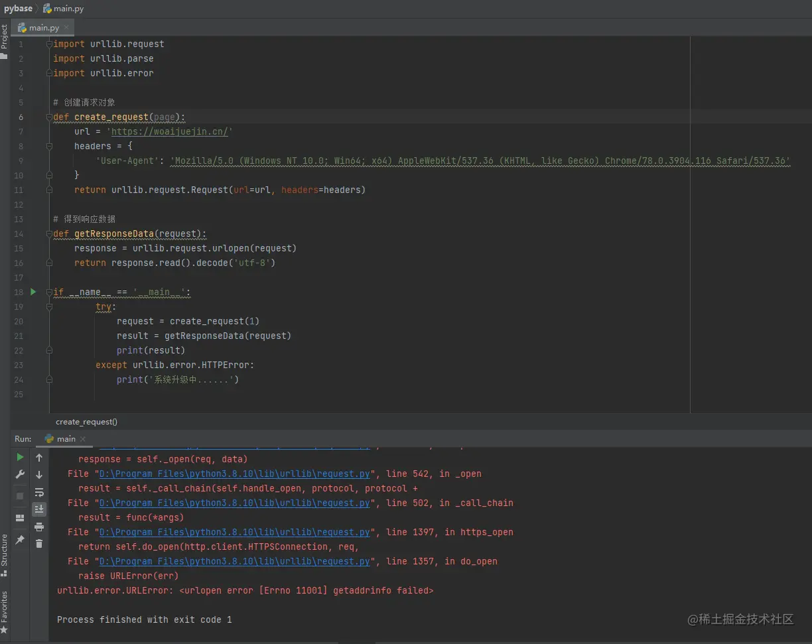Screen dimensions: 812x644
Task: Click 'request = create_request(1)' line
Action: pos(188,321)
